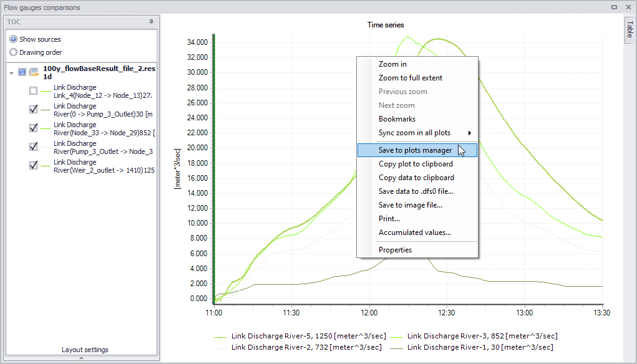
Task: Click the TOC panel header label
Action: click(x=14, y=22)
